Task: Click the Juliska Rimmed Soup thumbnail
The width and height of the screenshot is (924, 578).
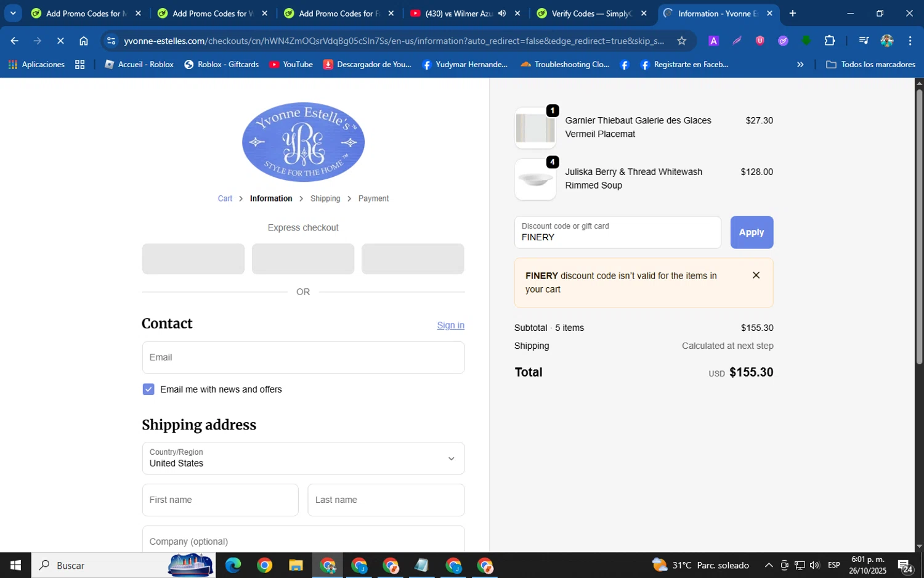Action: [x=535, y=179]
